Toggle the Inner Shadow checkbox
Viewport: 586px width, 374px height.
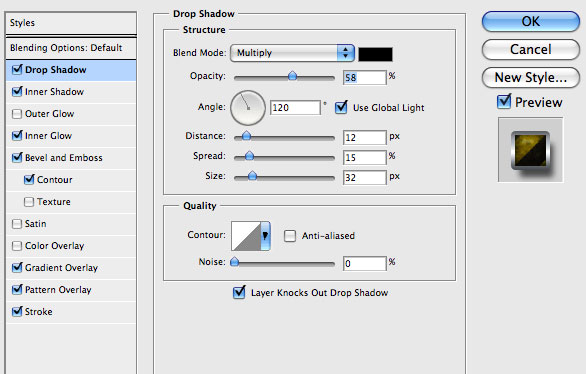(x=17, y=92)
